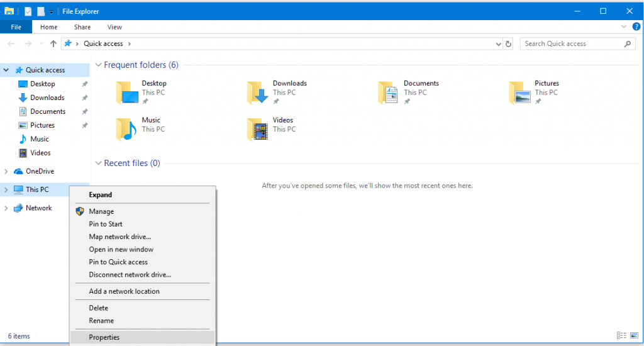Open the recent locations dropdown arrow

(41, 43)
